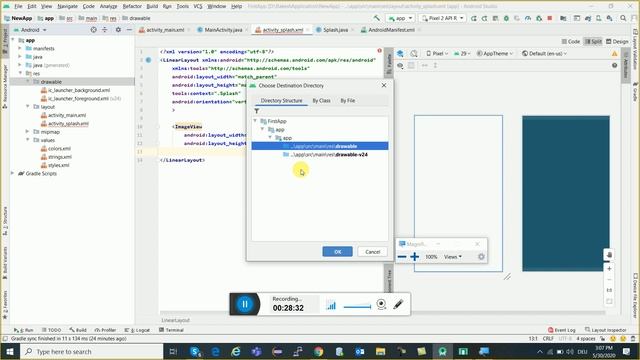
Task: Collapse the FirstApp node in dialog tree
Action: [255, 121]
